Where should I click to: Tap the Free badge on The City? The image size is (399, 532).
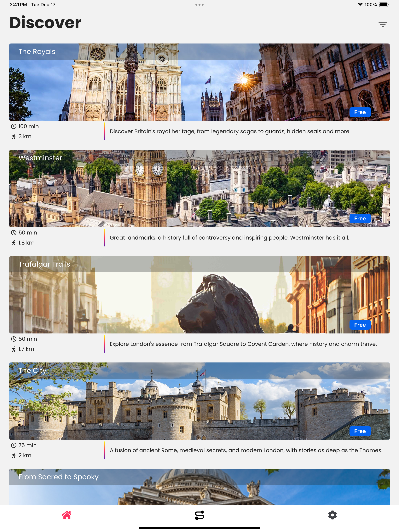360,431
